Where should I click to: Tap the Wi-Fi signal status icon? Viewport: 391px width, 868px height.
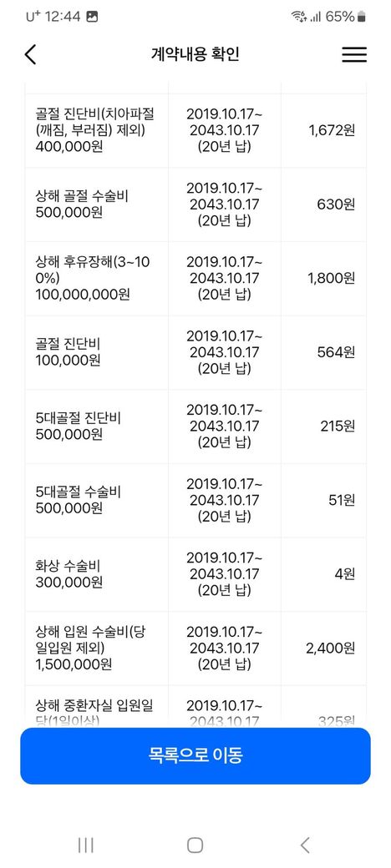(299, 17)
